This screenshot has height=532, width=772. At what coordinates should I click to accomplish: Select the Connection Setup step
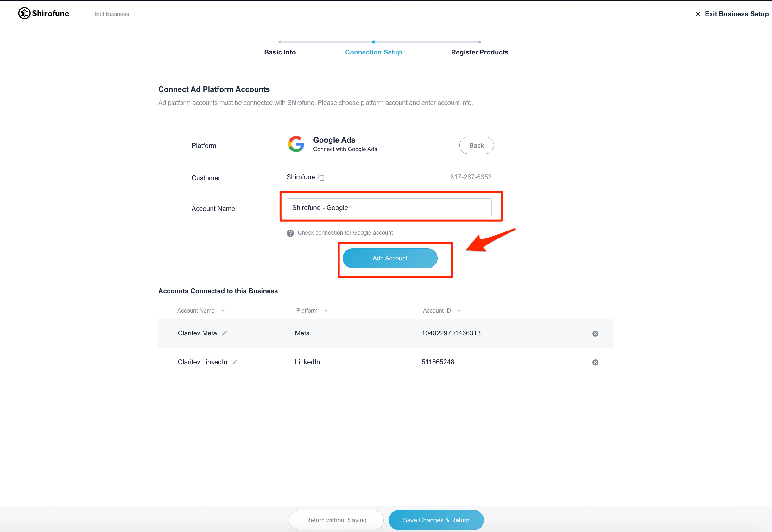tap(373, 52)
